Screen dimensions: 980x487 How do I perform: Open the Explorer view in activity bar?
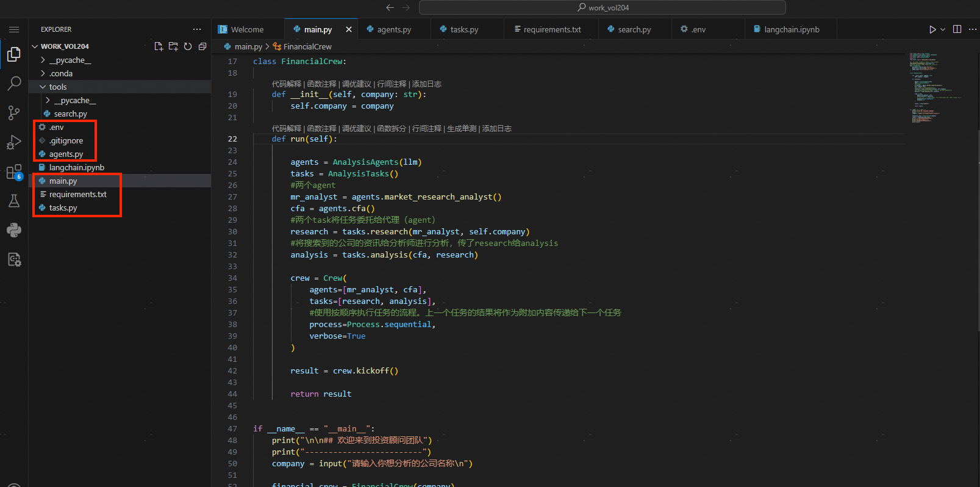pyautogui.click(x=14, y=54)
